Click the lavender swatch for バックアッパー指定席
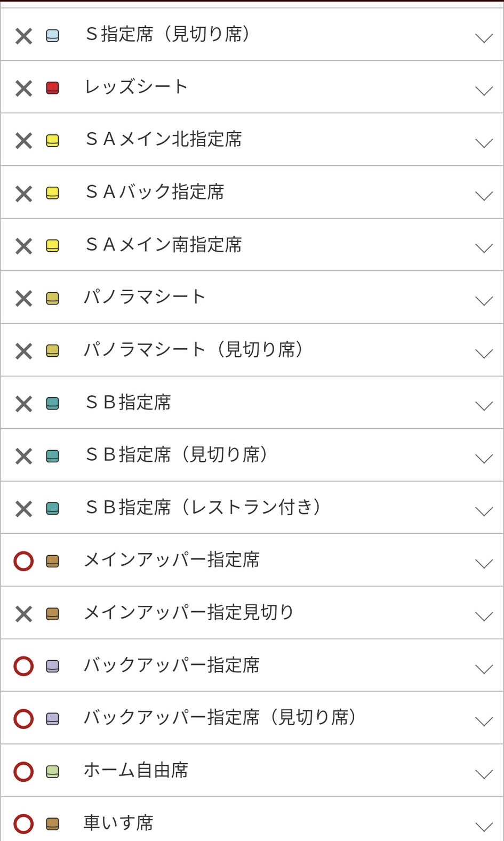This screenshot has height=841, width=504. click(52, 666)
